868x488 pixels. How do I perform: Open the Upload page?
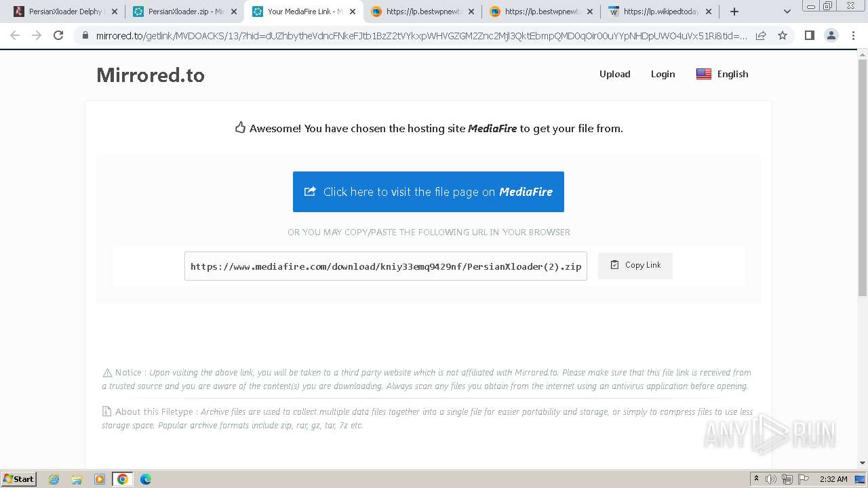(x=614, y=74)
